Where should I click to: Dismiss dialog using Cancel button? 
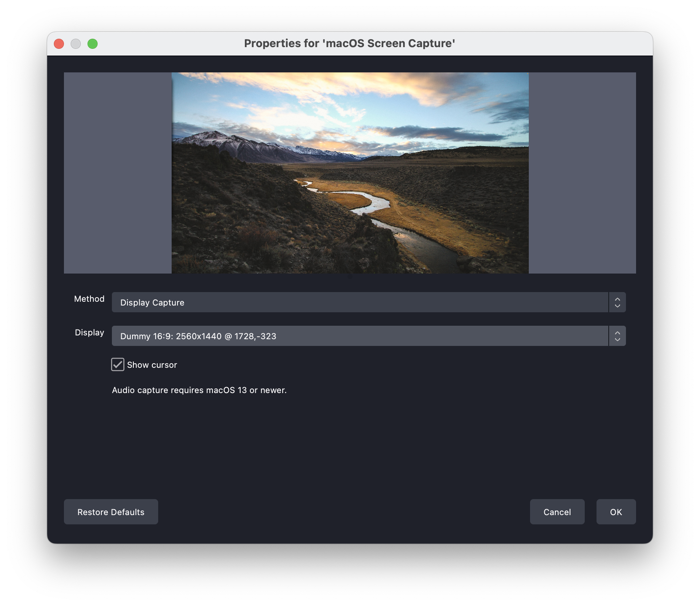click(557, 512)
